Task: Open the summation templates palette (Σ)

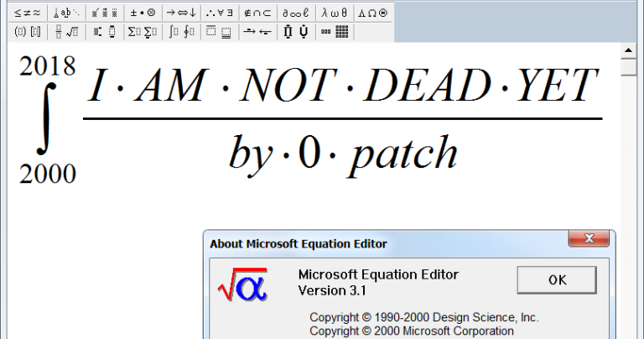Action: pyautogui.click(x=143, y=32)
